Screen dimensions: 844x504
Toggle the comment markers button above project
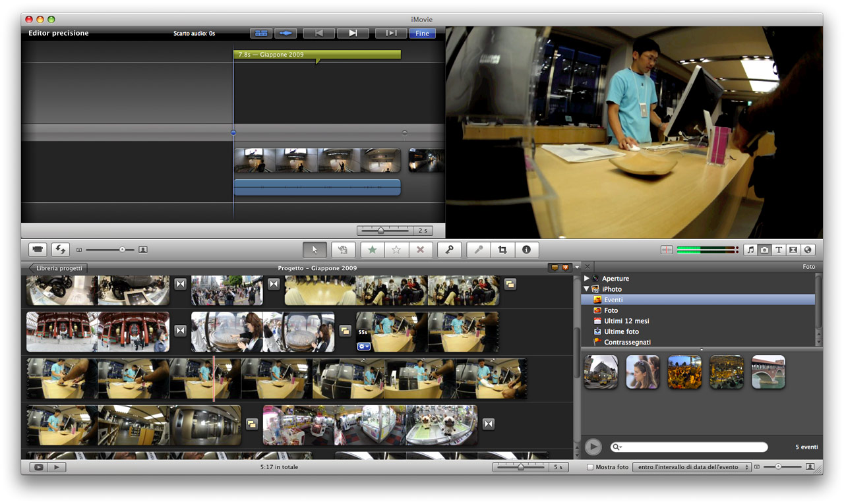[555, 267]
